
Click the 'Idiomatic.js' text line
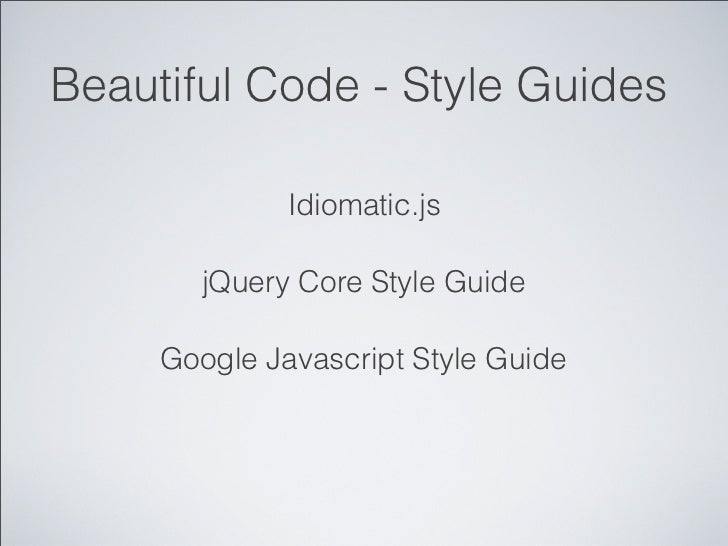[x=364, y=205]
